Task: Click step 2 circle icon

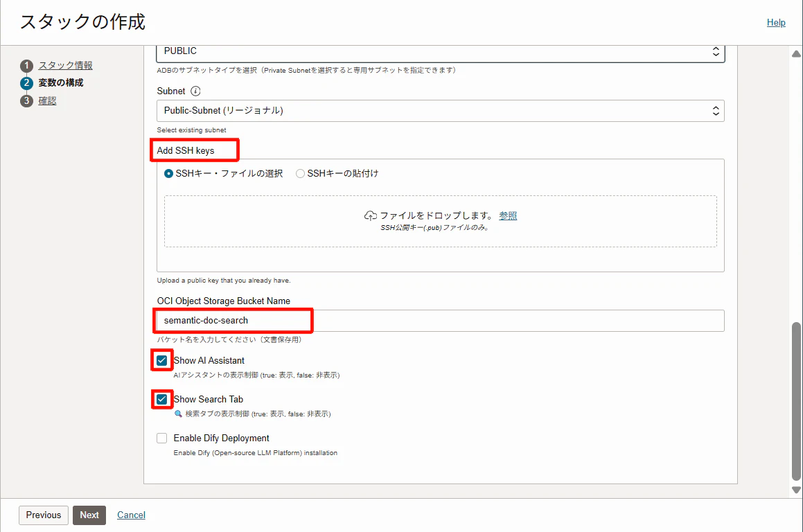Action: tap(26, 83)
